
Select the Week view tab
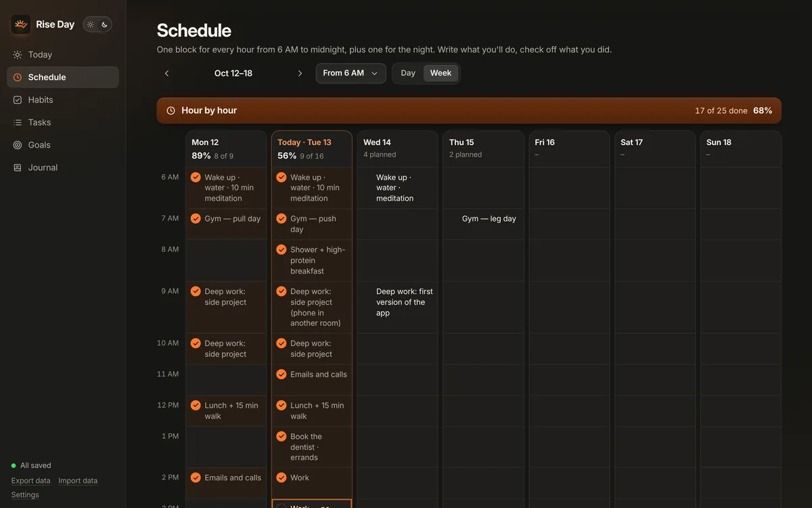(x=441, y=73)
